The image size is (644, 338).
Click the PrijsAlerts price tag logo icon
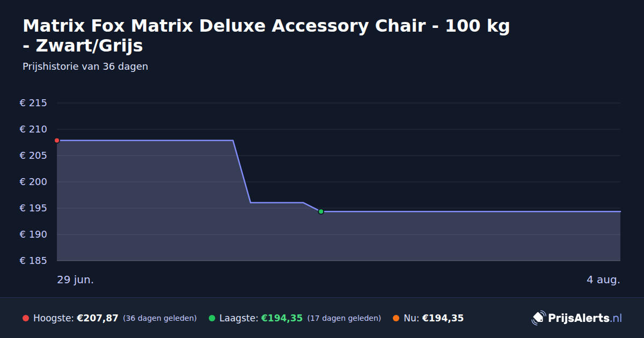[538, 318]
